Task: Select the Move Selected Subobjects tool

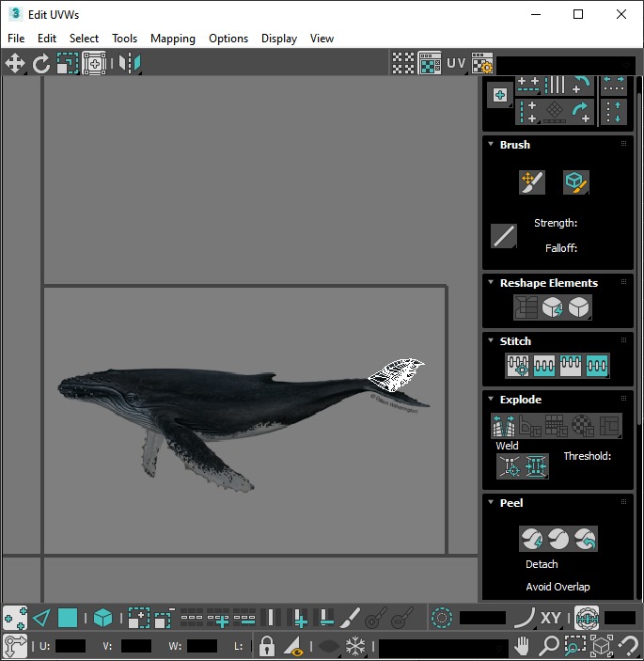Action: point(15,64)
